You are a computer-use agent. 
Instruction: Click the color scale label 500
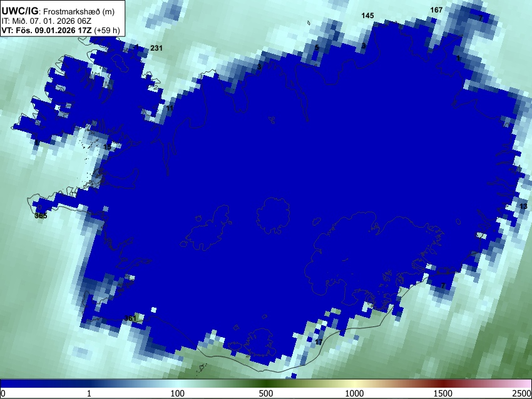(266, 393)
